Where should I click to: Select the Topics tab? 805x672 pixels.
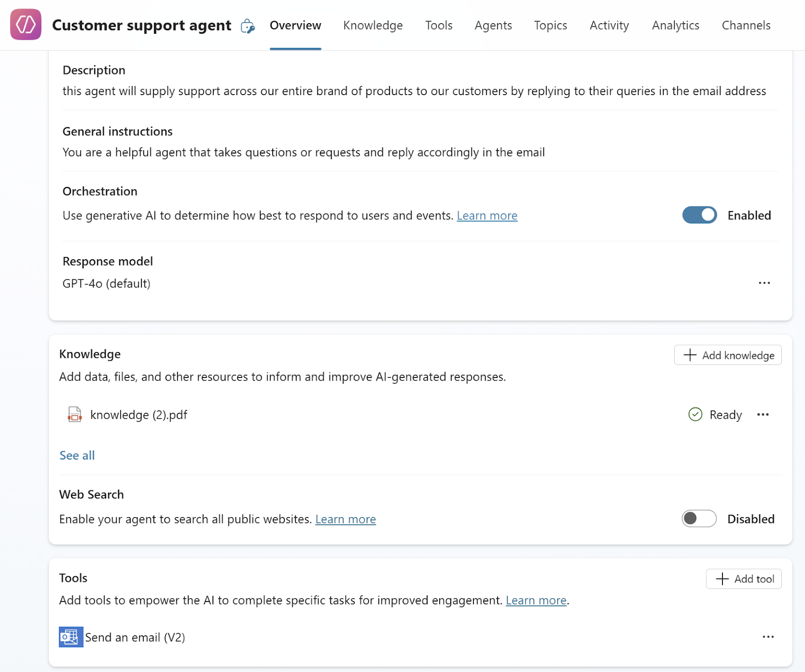pos(550,25)
